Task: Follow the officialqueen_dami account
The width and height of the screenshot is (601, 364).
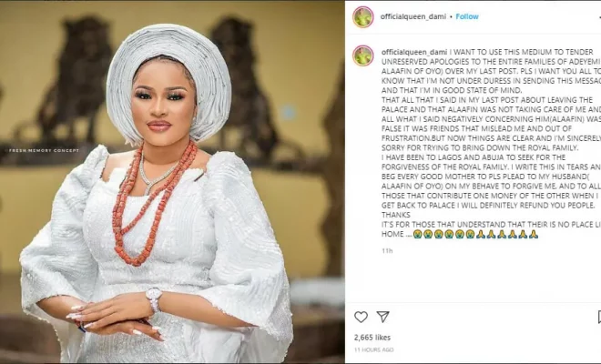Action: (x=467, y=16)
